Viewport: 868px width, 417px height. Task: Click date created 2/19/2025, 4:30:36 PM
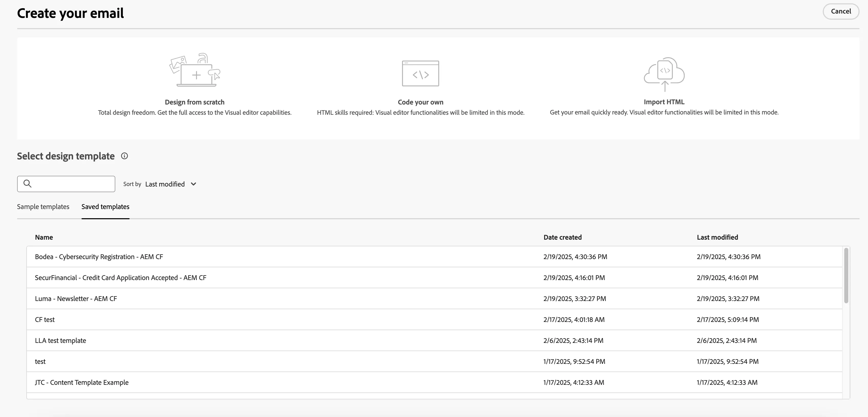pos(575,257)
